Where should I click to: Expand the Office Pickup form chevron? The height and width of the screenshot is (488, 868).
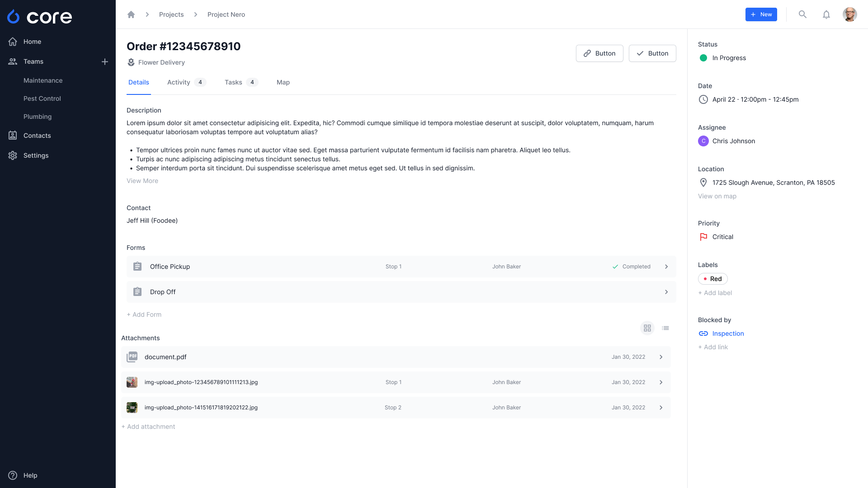(x=666, y=267)
